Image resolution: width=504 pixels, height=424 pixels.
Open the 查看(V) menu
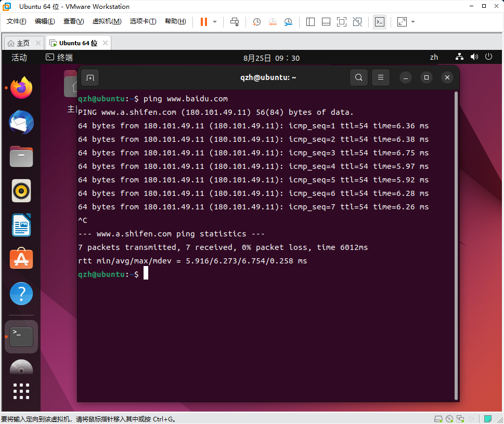[74, 21]
